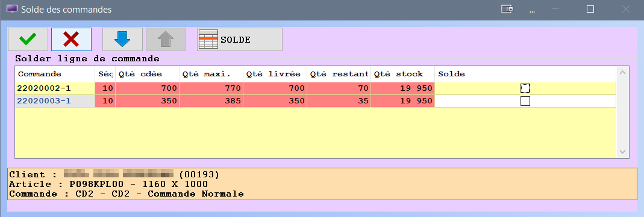
Task: Click the title bar window-mode icon
Action: click(x=508, y=9)
